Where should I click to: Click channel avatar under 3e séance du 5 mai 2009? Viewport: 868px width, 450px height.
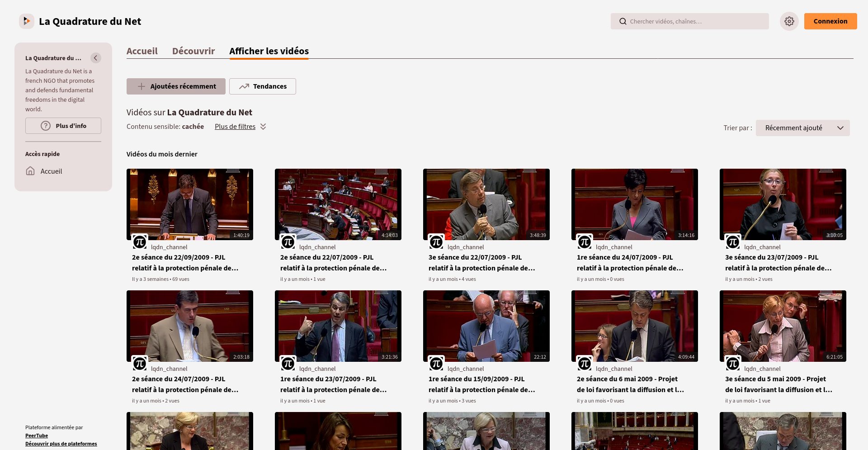733,364
